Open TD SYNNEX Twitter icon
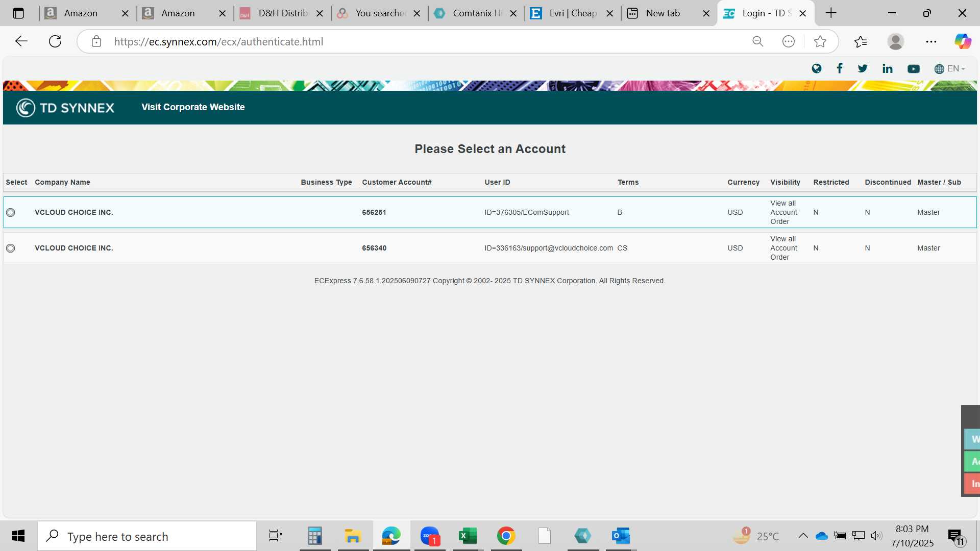The image size is (980, 551). [863, 68]
